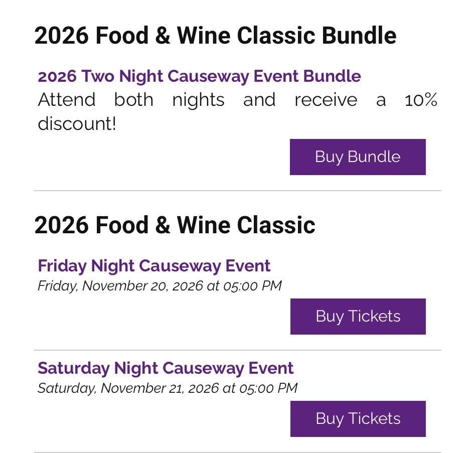This screenshot has height=453, width=476.
Task: Click the "10%" discount figure
Action: coord(421,100)
